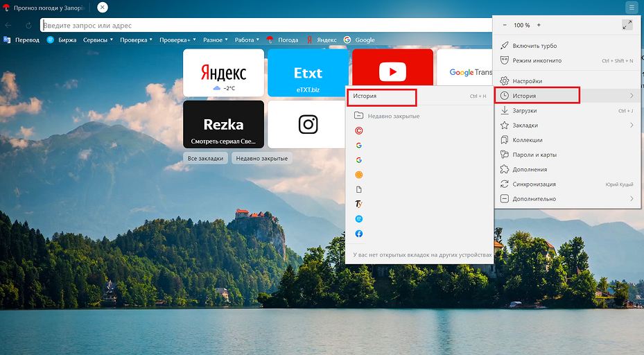
Task: Open first Google history entry icon
Action: 359,146
